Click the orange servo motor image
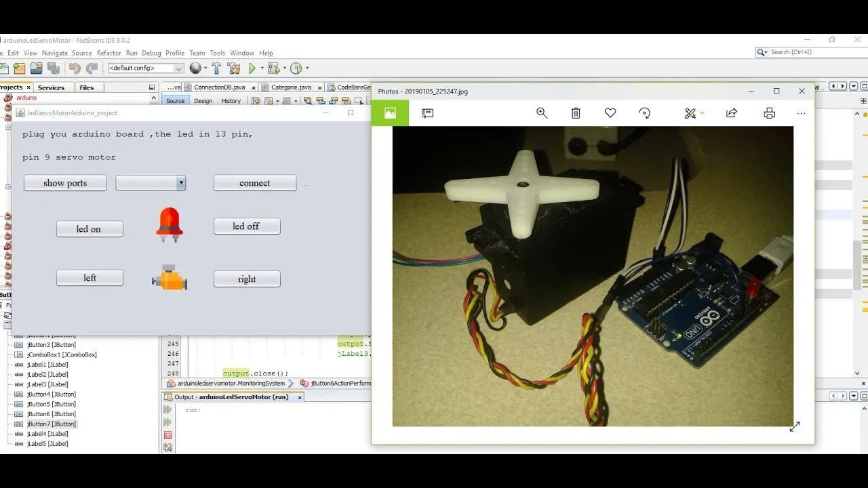 [170, 277]
